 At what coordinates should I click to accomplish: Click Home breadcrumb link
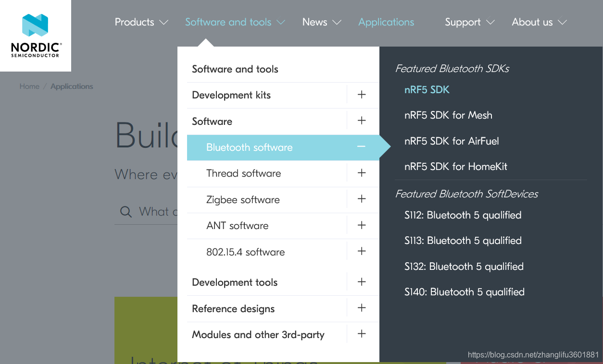pos(29,86)
